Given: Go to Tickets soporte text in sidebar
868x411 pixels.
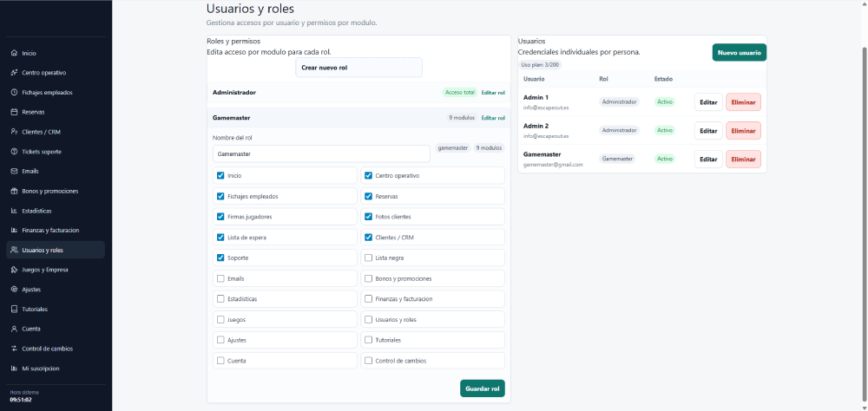Looking at the screenshot, I should point(42,152).
